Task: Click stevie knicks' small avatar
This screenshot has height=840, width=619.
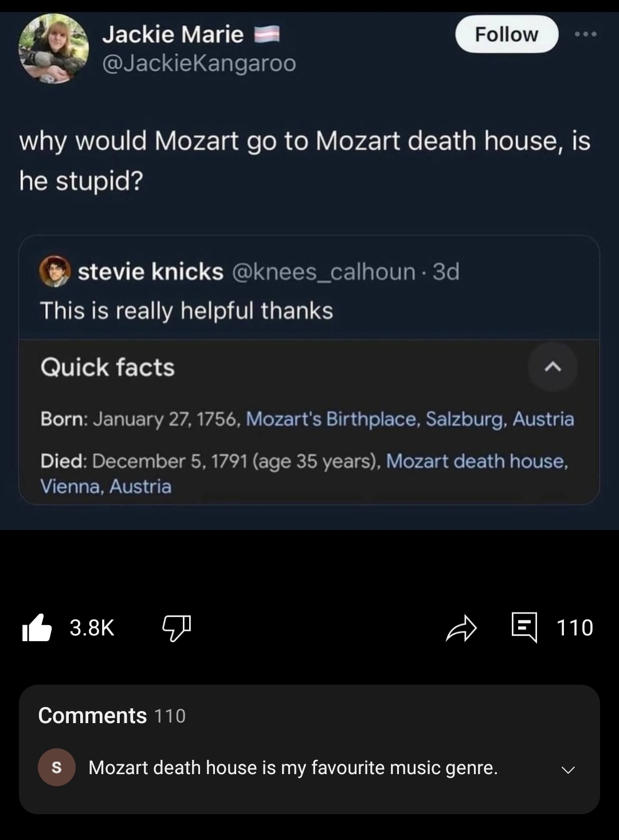Action: coord(55,271)
